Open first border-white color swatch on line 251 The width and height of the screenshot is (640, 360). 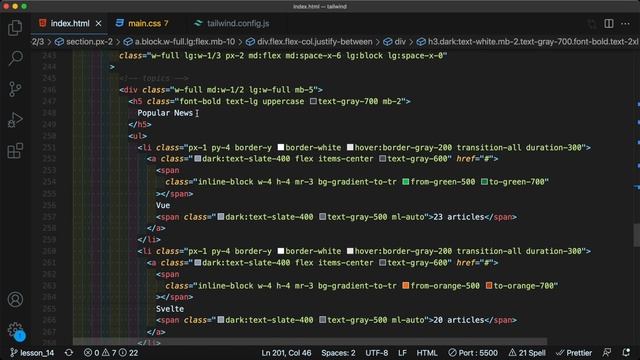point(281,147)
